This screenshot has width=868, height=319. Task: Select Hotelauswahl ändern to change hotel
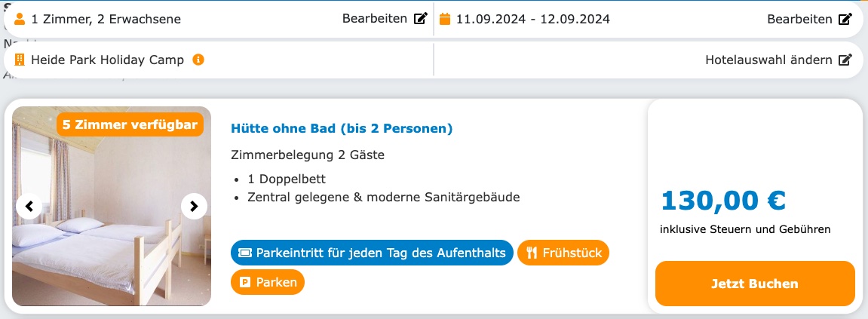(x=768, y=60)
